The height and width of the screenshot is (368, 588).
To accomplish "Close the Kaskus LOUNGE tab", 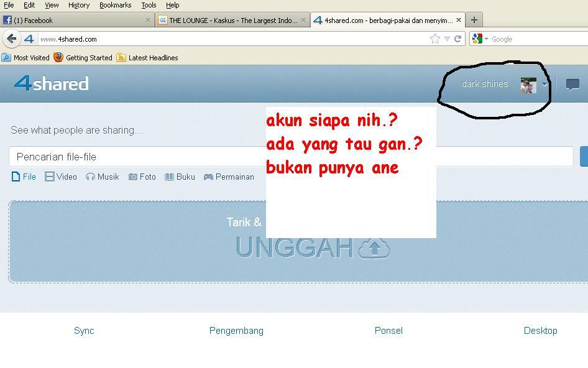I will (x=303, y=20).
